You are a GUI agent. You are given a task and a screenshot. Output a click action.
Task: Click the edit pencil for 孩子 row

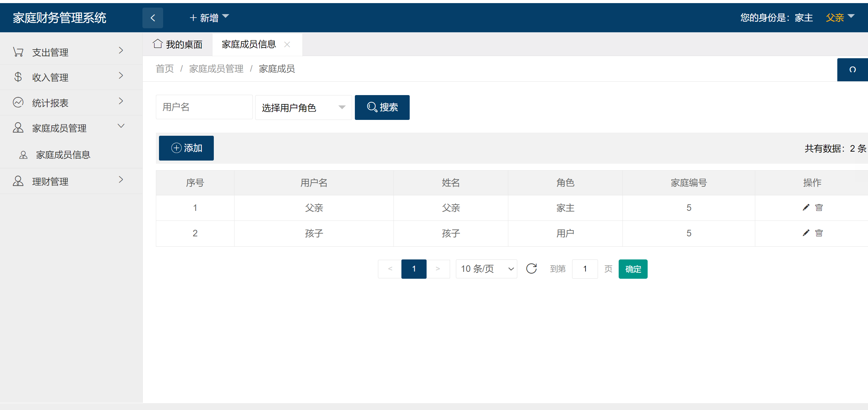[x=806, y=233]
